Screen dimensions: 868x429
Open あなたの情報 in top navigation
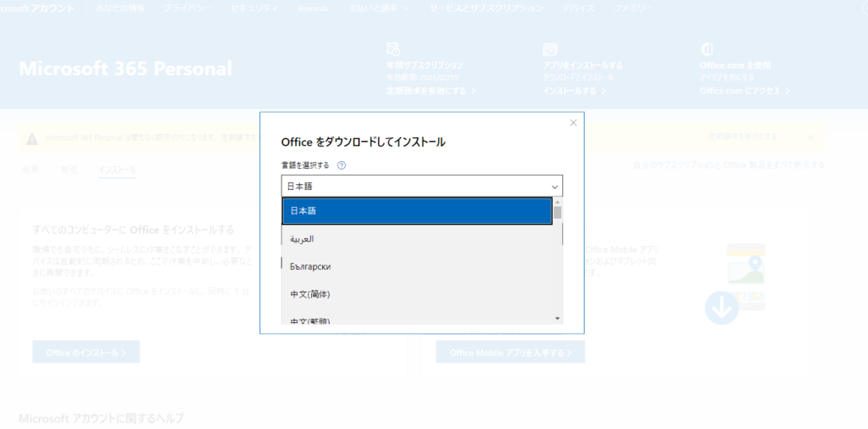click(120, 8)
